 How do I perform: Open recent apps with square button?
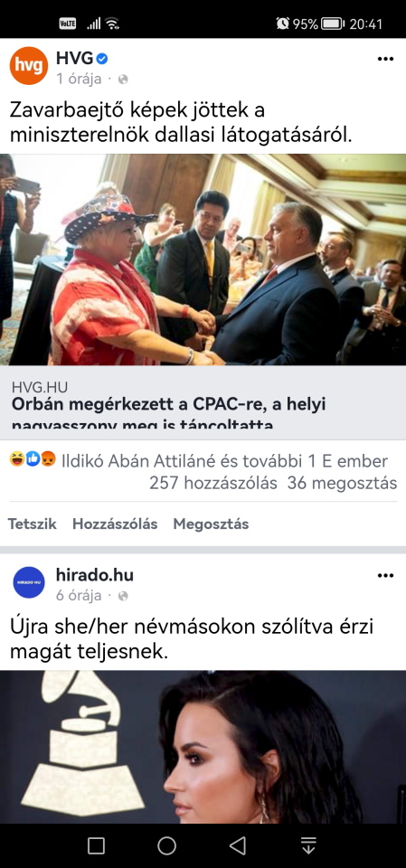tap(97, 845)
